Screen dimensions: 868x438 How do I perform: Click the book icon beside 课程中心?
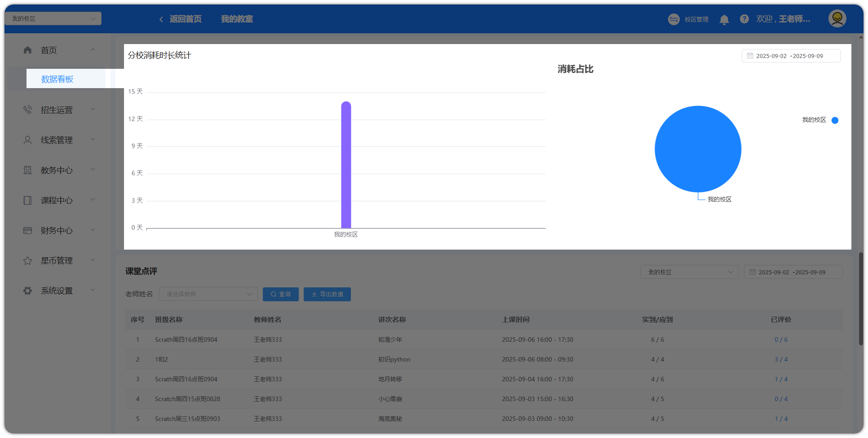click(x=27, y=200)
